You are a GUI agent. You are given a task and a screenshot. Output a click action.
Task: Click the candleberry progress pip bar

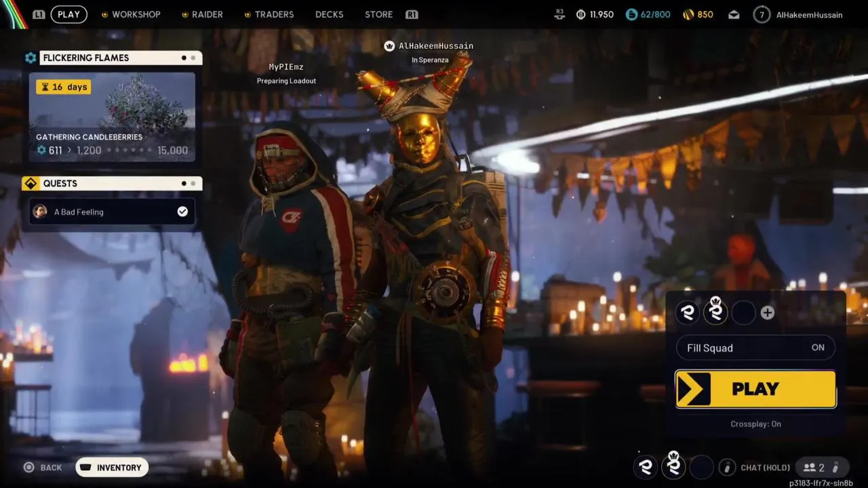click(129, 150)
